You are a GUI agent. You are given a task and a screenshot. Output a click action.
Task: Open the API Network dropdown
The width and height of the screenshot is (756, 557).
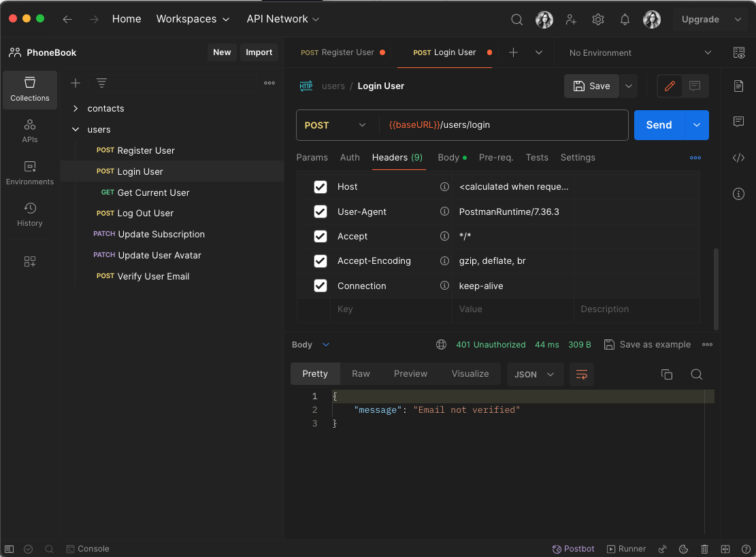point(282,19)
